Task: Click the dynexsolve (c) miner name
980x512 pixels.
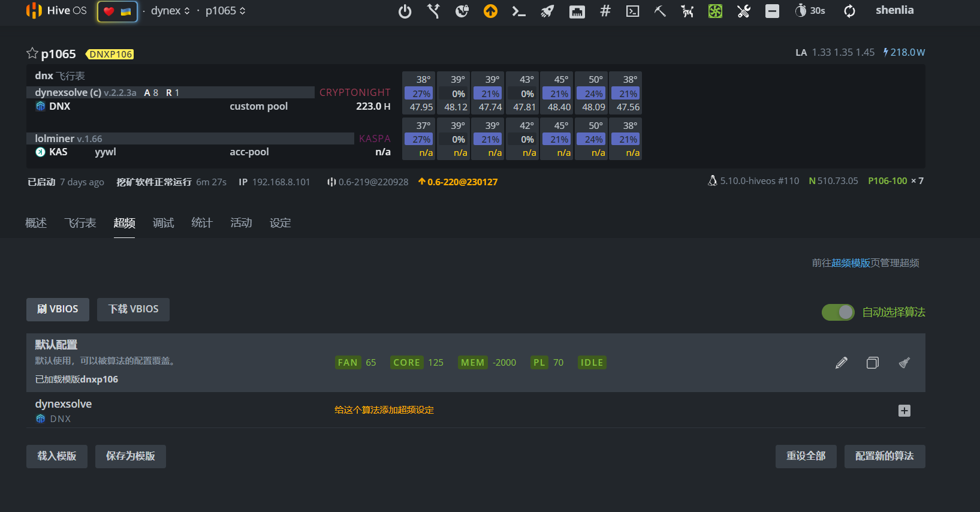Action: coord(85,92)
